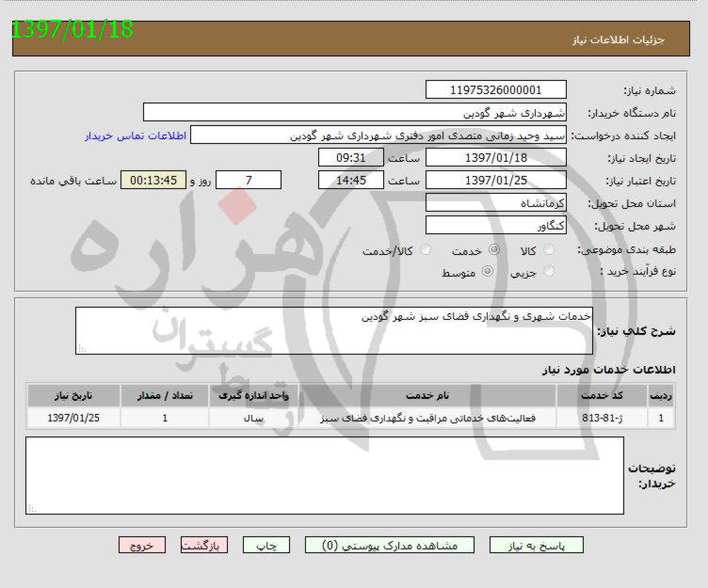Screen dimensions: 708x588
Task: Click resize grip of شرح کلی نیاز box
Action: [x=82, y=349]
